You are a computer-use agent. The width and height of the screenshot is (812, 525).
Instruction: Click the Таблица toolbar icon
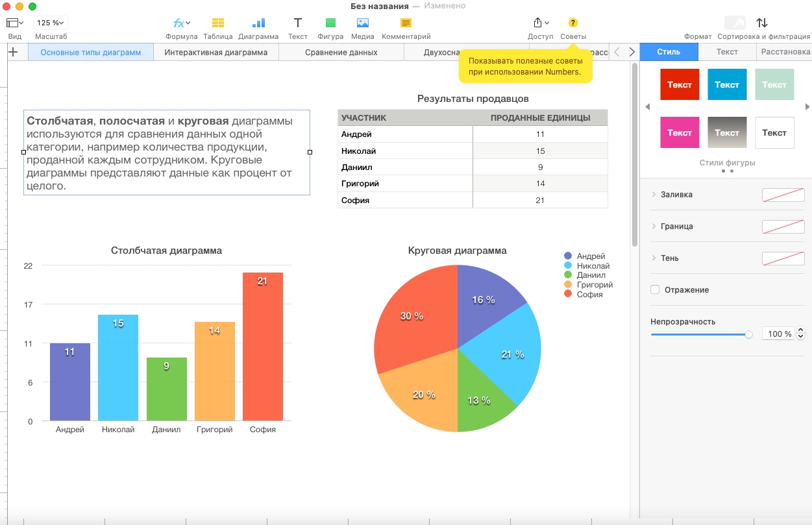coord(217,23)
